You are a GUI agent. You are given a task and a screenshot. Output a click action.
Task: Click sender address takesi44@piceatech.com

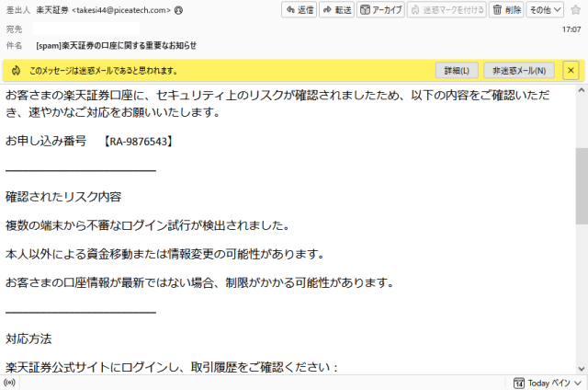[x=121, y=10]
